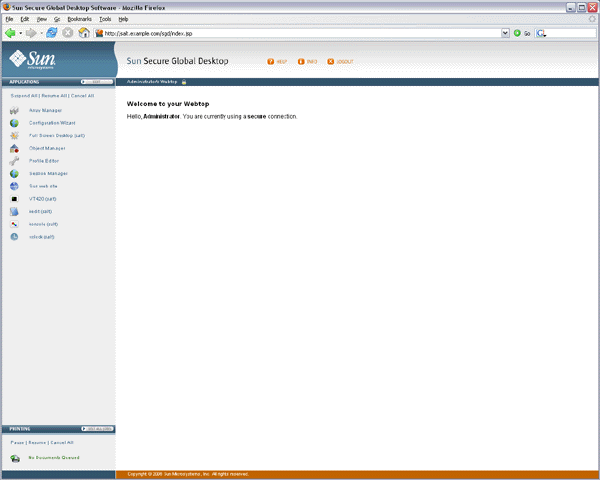The width and height of the screenshot is (600, 480).
Task: Launch the xclock (salt) link
Action: [42, 237]
